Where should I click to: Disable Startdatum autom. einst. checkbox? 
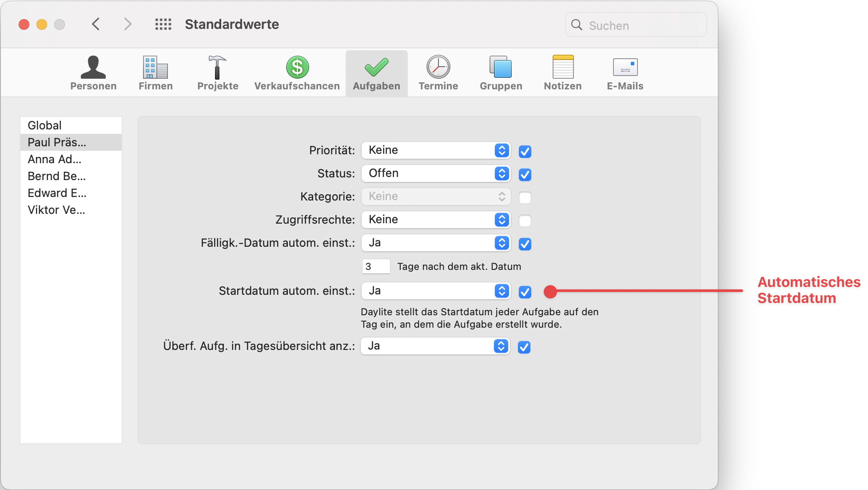[525, 292]
